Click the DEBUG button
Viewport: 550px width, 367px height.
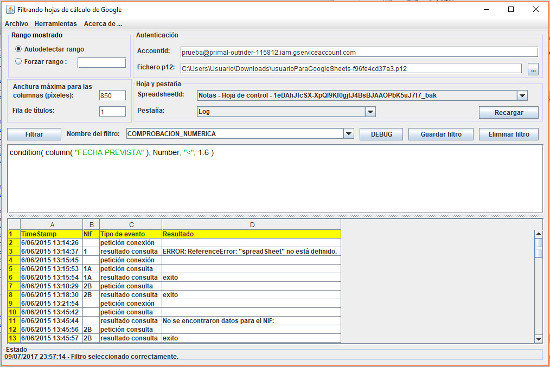click(381, 134)
